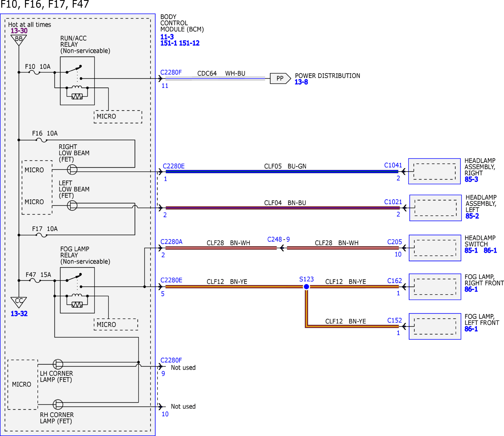Open Power Distribution reference 13-8
The height and width of the screenshot is (436, 504).
[301, 82]
